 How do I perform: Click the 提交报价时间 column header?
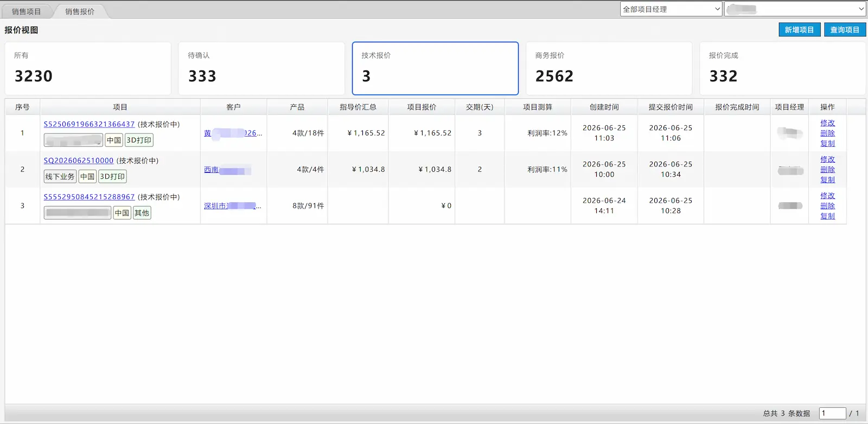click(671, 107)
